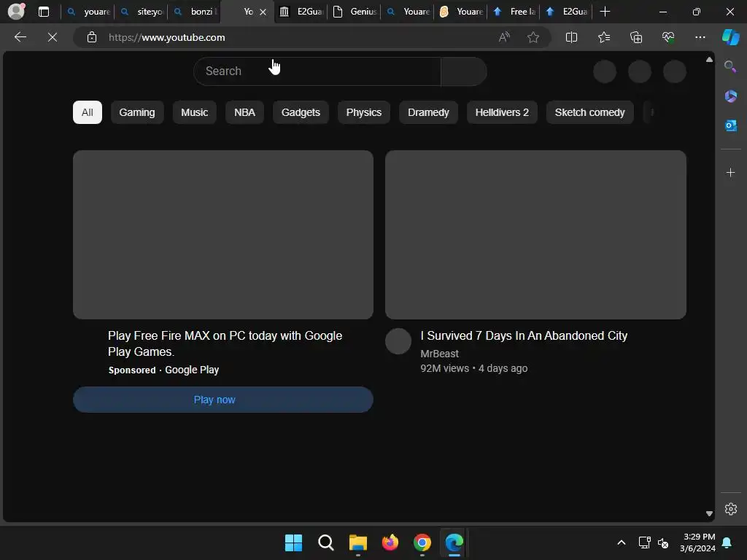Click scrollbar up arrow
Image resolution: width=747 pixels, height=560 pixels.
(709, 60)
